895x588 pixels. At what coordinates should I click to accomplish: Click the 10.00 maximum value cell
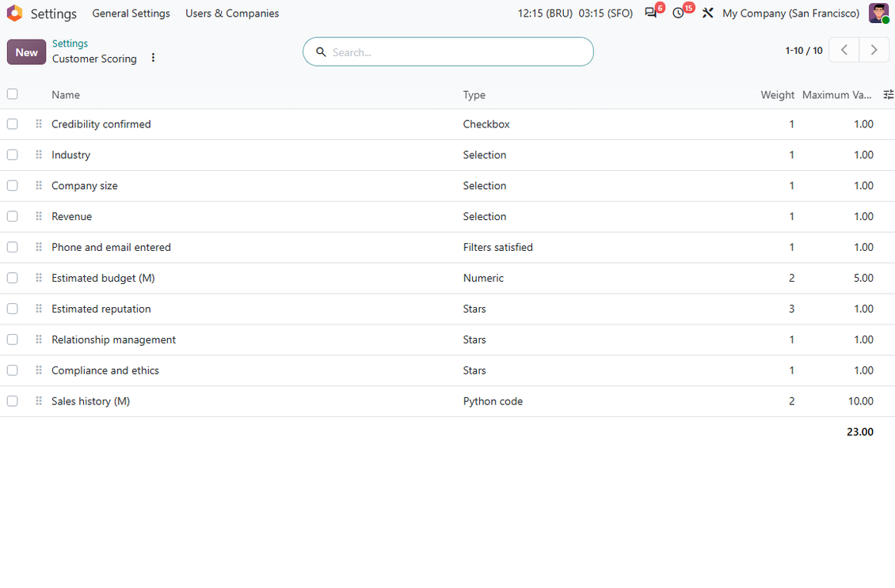(x=861, y=401)
